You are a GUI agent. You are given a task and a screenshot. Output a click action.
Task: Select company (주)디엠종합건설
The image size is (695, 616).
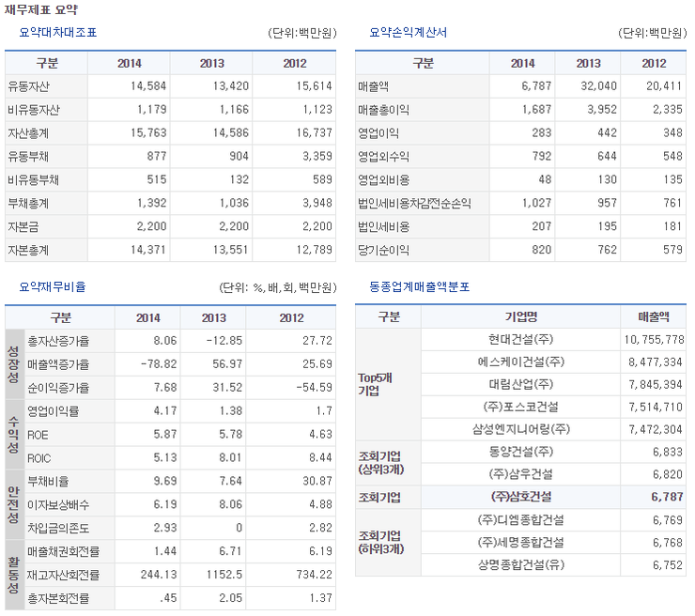tap(521, 520)
